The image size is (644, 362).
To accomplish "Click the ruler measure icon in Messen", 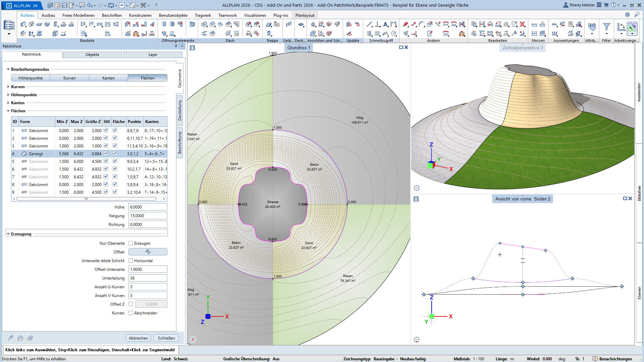I will (534, 24).
